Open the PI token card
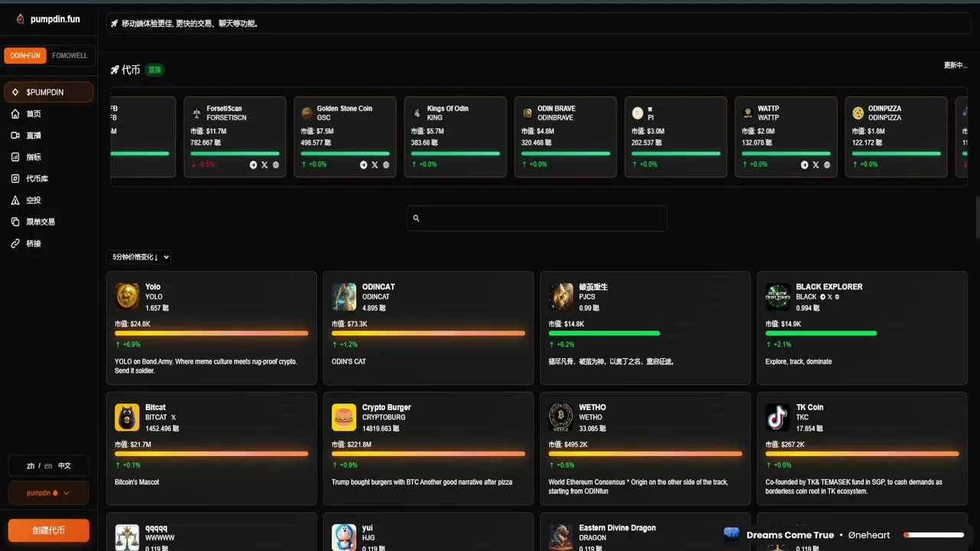 [675, 137]
